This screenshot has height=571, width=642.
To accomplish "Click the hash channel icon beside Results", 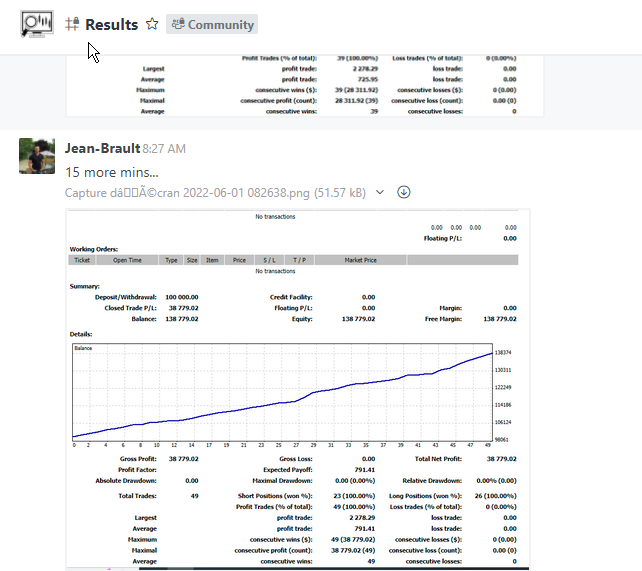I will tap(72, 24).
